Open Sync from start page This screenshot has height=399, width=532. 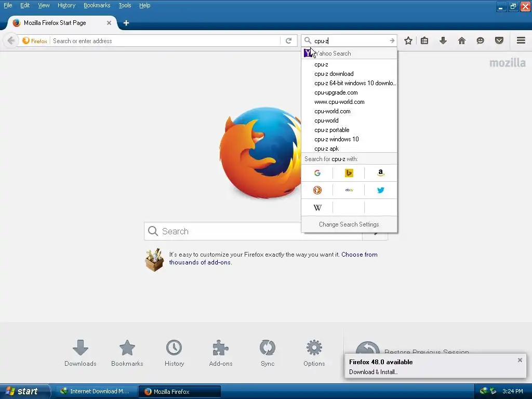268,353
